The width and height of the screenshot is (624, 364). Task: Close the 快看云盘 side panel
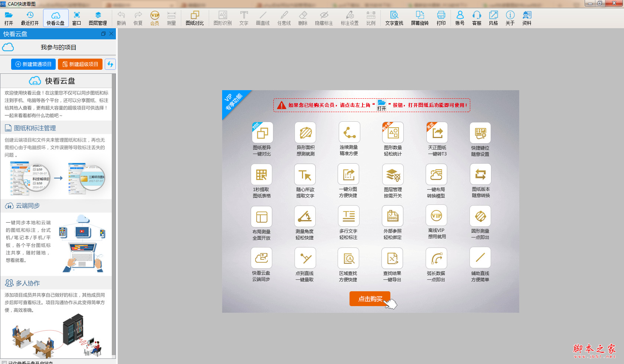(111, 34)
